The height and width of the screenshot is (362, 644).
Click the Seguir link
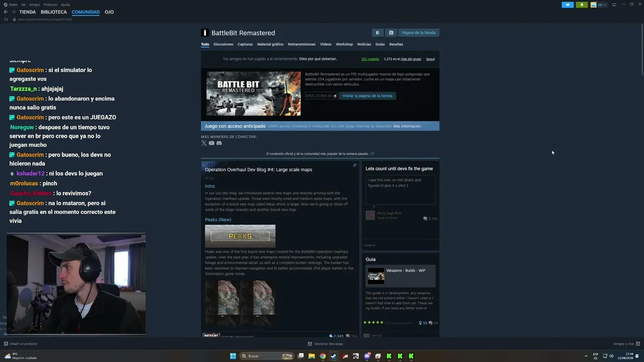431,59
